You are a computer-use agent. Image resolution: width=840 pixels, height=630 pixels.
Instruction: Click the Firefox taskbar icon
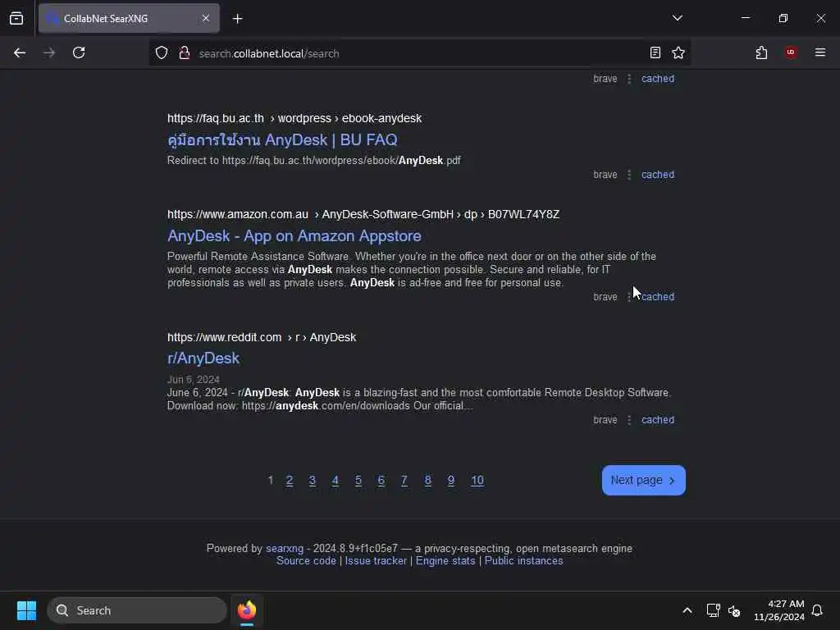(x=247, y=610)
